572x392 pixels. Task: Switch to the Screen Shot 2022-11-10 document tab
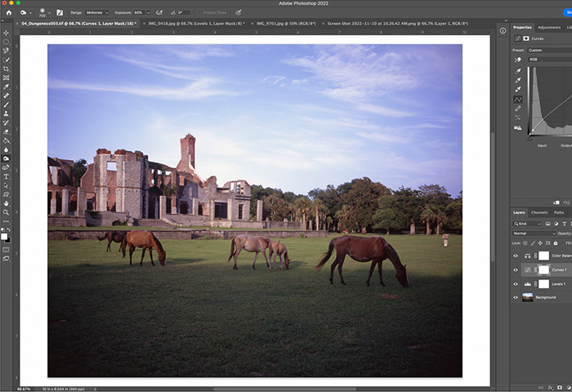(398, 24)
